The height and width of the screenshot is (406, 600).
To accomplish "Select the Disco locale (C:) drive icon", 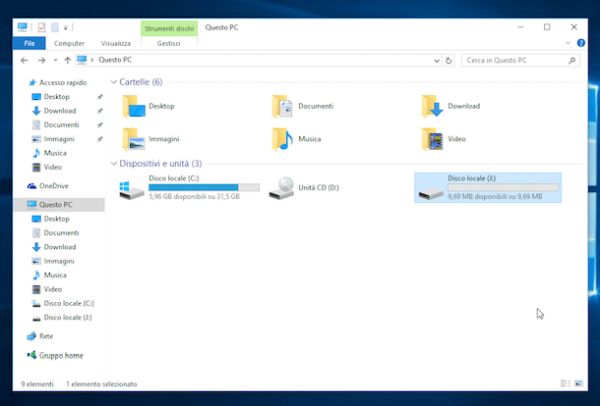I will pos(131,188).
